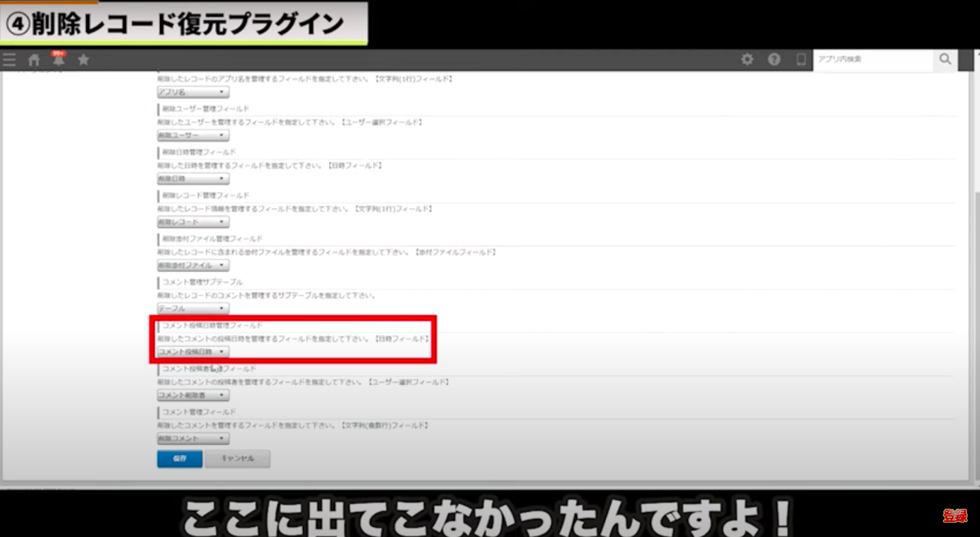This screenshot has height=537, width=980.
Task: Open the 削除コメント dropdown
Action: [x=193, y=438]
